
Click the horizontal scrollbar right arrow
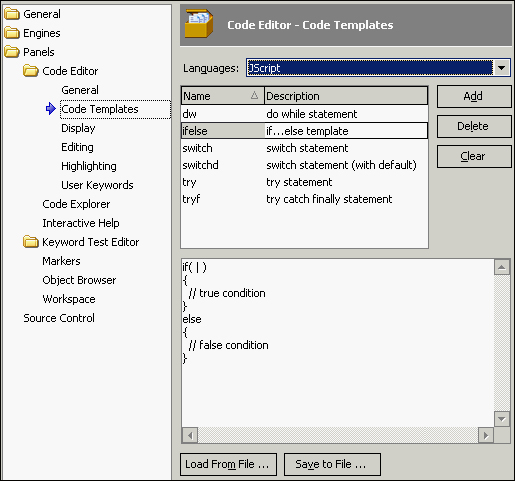[486, 435]
